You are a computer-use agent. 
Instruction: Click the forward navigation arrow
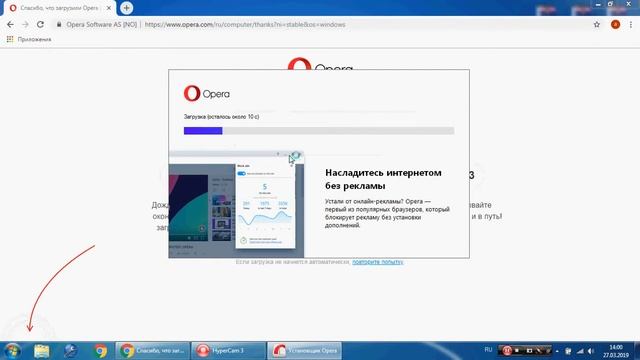[25, 24]
